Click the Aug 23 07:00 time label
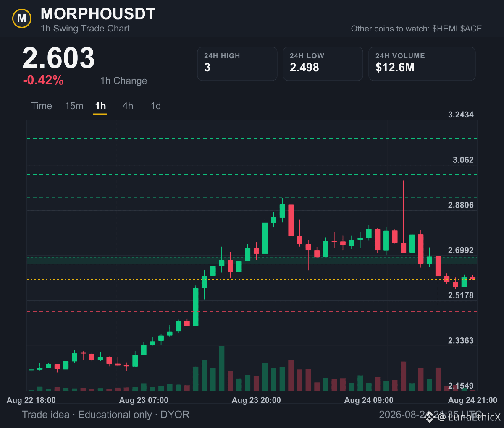Image resolution: width=504 pixels, height=428 pixels. click(144, 400)
